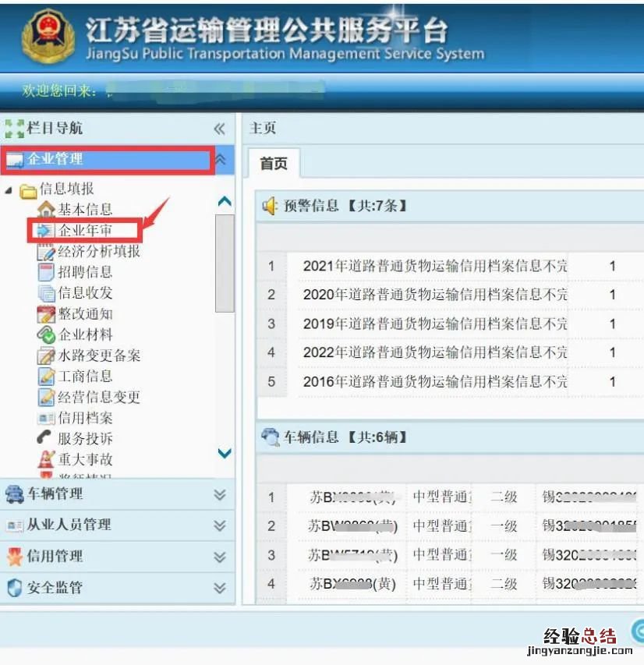644x665 pixels.
Task: Click the 经营信息变更 edit icon
Action: (x=46, y=398)
